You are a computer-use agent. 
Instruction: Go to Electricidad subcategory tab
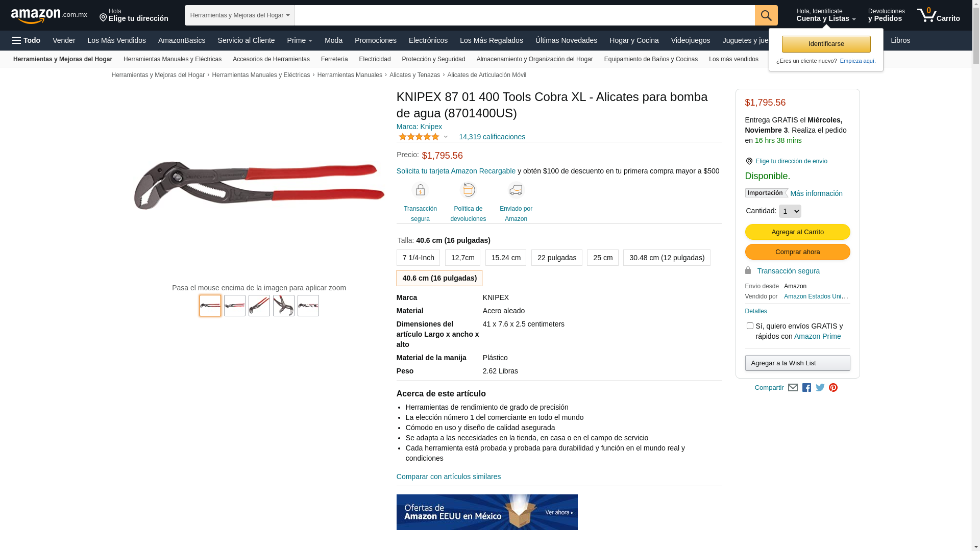(375, 59)
